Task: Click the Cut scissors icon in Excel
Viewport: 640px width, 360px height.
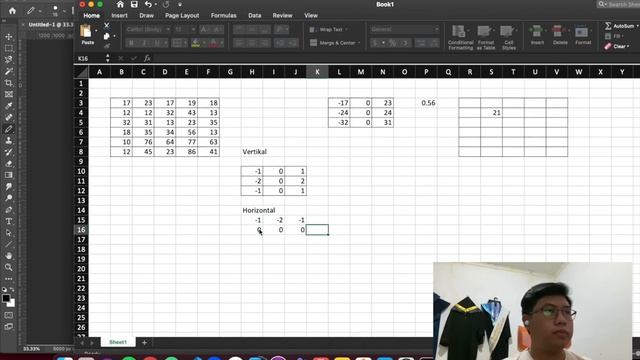Action: [107, 25]
